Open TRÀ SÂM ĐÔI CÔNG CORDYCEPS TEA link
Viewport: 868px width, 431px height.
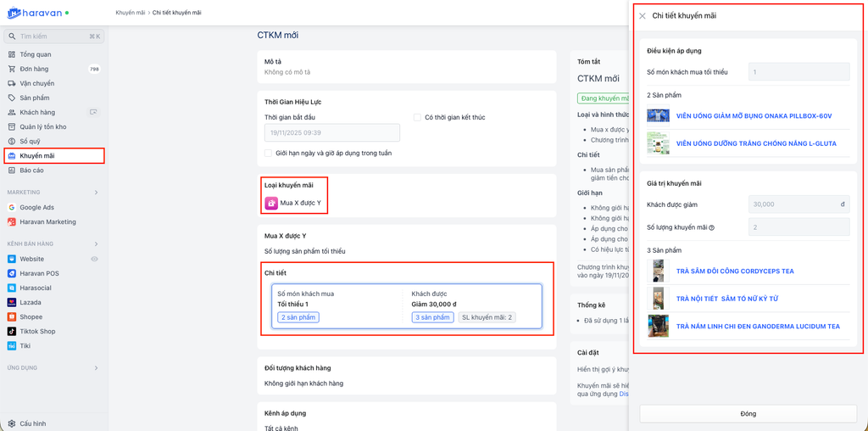pyautogui.click(x=735, y=271)
